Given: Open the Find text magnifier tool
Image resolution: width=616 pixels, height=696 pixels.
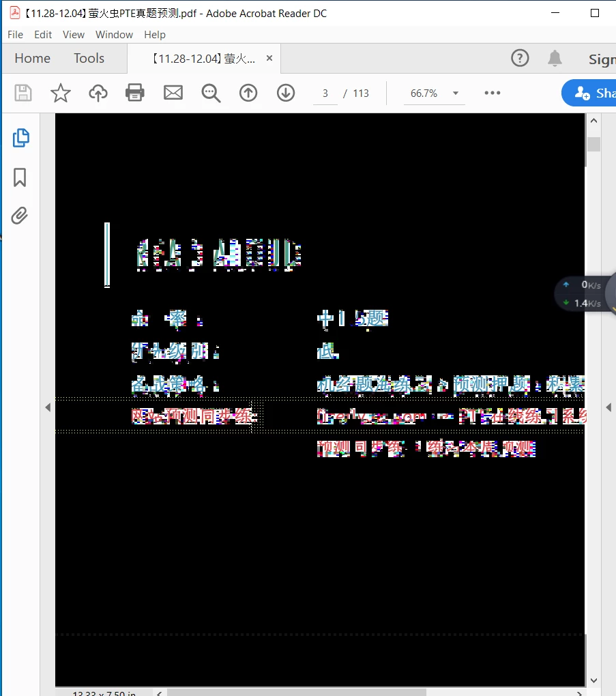Looking at the screenshot, I should click(x=211, y=93).
